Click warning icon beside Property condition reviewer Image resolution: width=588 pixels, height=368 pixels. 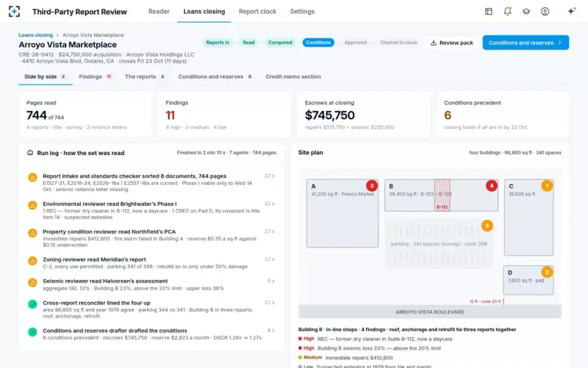32,233
